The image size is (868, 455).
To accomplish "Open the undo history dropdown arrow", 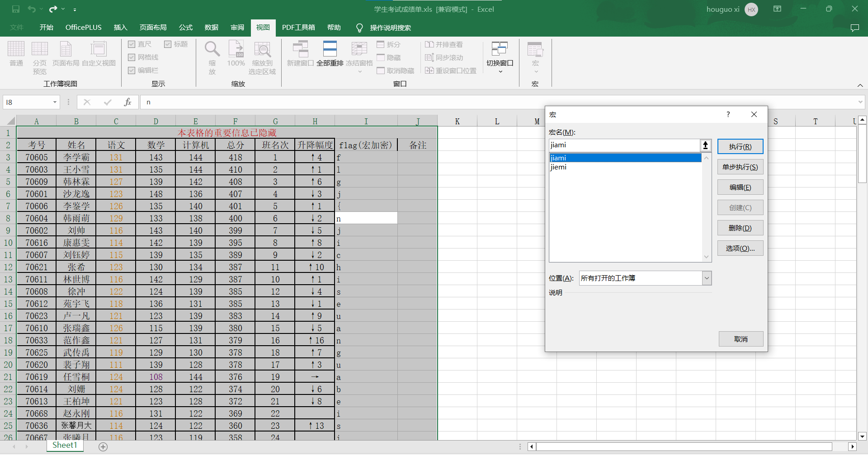I will click(x=41, y=9).
